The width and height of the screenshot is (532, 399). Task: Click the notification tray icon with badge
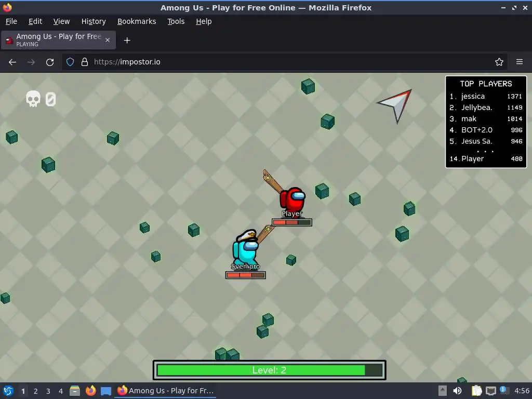pyautogui.click(x=504, y=391)
